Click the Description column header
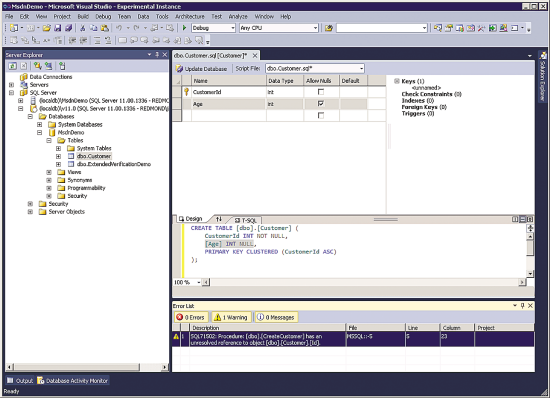550x398 pixels. 267,328
